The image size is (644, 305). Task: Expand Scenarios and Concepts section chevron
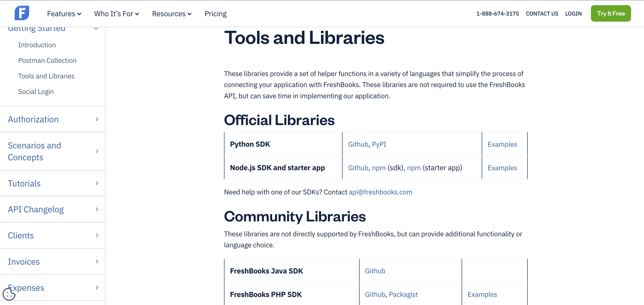click(97, 151)
